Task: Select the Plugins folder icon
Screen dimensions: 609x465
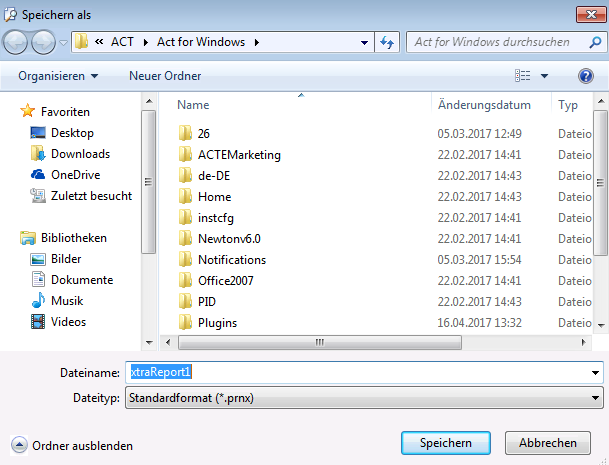Action: point(185,322)
